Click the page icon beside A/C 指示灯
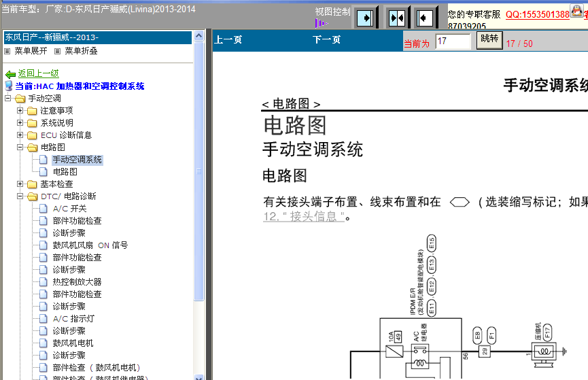Viewport: 588px width, 380px height. coord(44,319)
